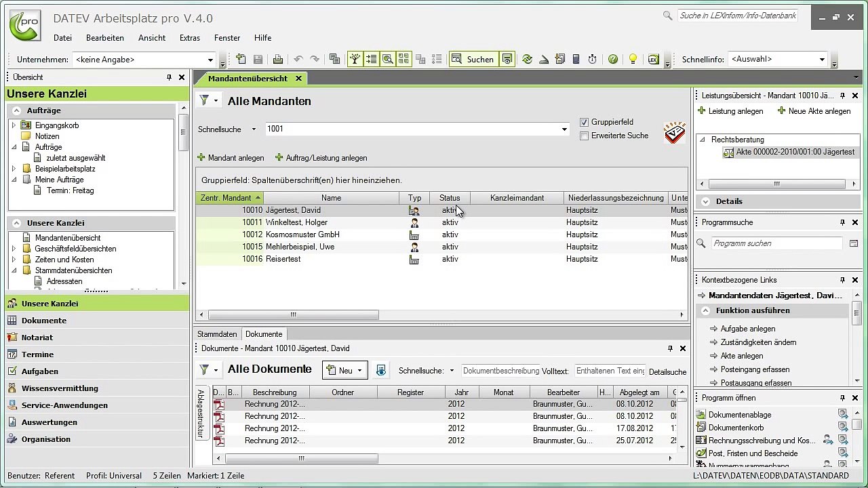Open the Schnellinfo Auswahl dropdown

pyautogui.click(x=822, y=60)
